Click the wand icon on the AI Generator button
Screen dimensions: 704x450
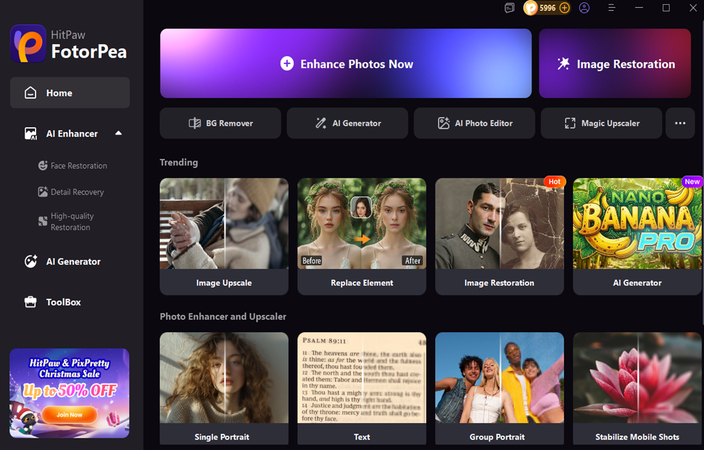click(x=321, y=123)
